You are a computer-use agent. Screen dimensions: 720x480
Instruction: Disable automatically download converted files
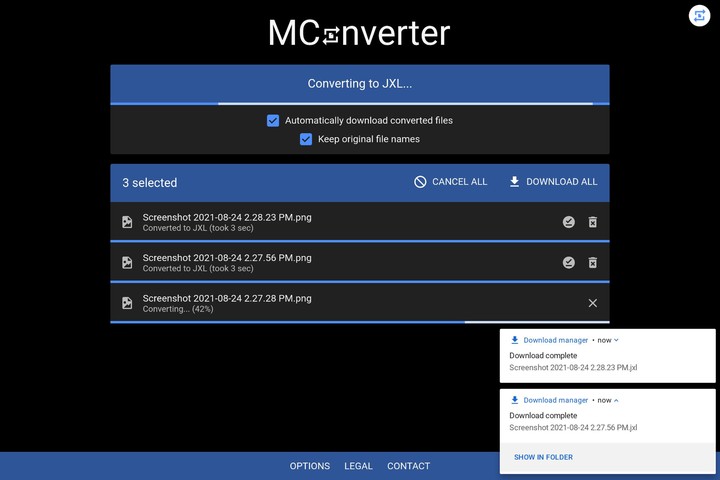273,121
